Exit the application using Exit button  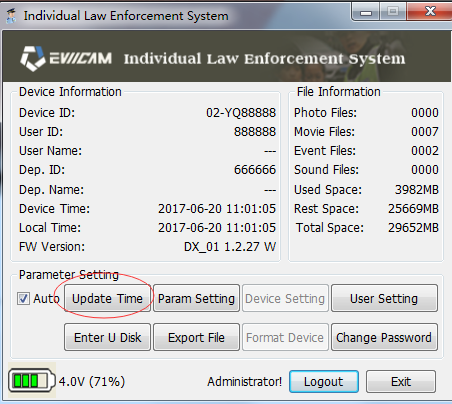point(401,381)
